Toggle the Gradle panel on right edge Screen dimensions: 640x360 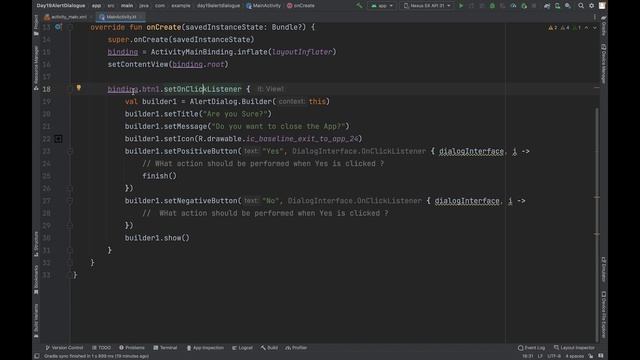[604, 25]
